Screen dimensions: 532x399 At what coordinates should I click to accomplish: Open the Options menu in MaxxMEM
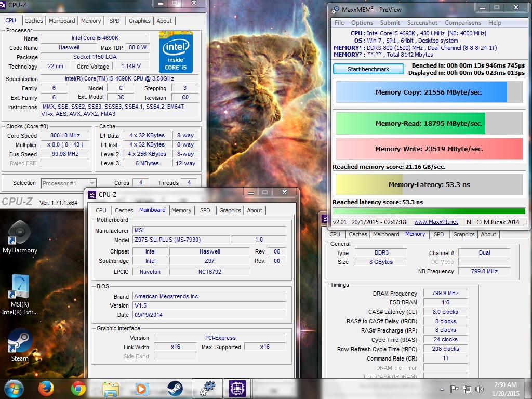point(362,23)
